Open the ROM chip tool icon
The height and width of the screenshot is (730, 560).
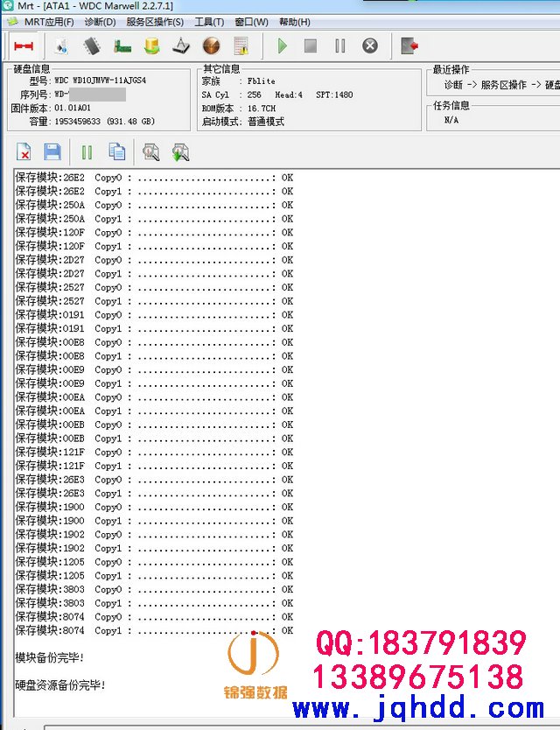(x=92, y=46)
